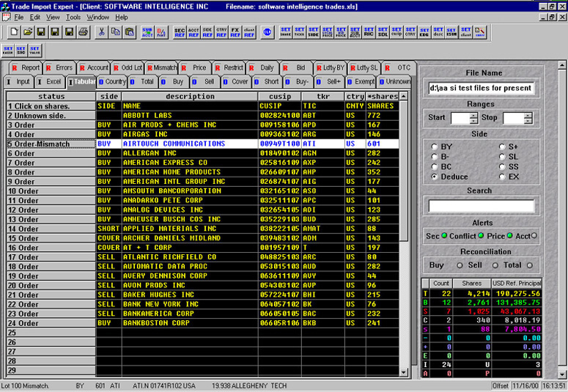
Task: Click the SEC REF toolbar icon
Action: pos(180,32)
